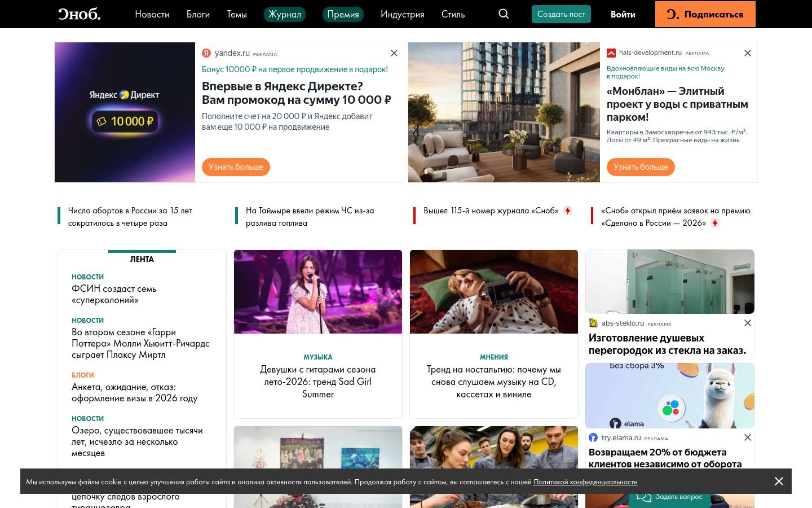Screen dimensions: 812x508
Task: Click Вдохновляющие виды на всю Москву line
Action: point(665,72)
